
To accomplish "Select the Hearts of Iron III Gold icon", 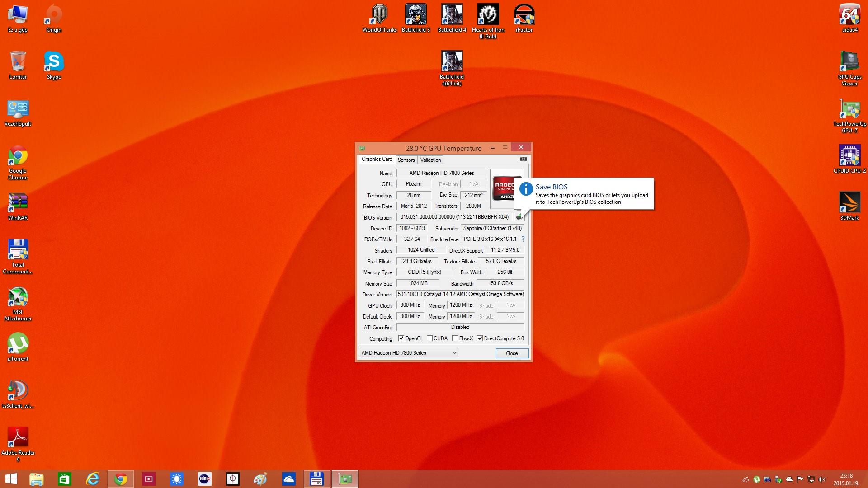I will (488, 22).
